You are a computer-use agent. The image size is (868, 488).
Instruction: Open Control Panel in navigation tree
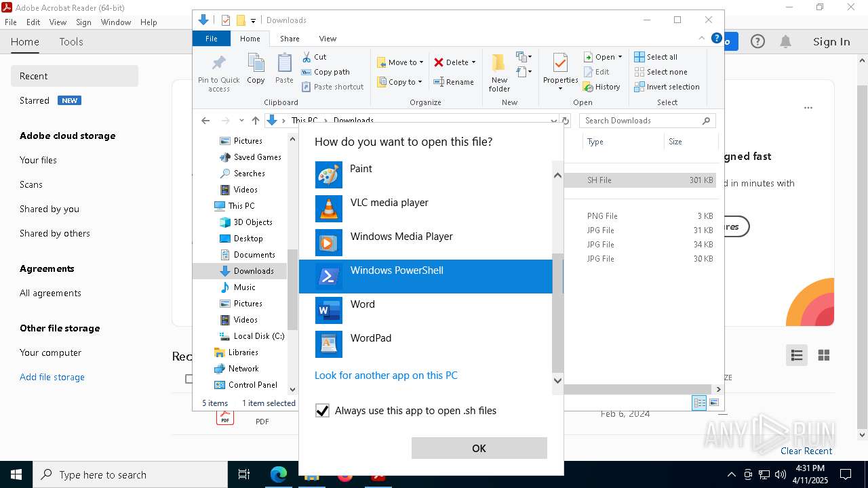pos(246,385)
